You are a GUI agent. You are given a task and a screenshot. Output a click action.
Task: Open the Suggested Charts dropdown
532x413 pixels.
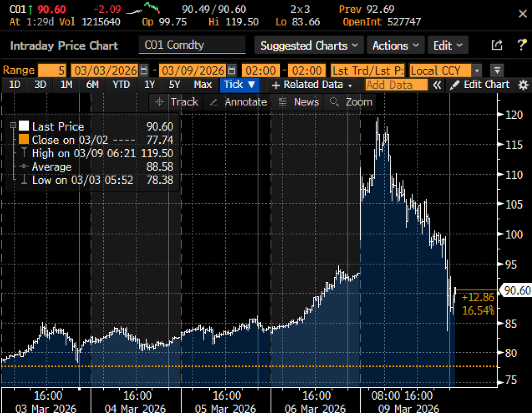pos(309,45)
